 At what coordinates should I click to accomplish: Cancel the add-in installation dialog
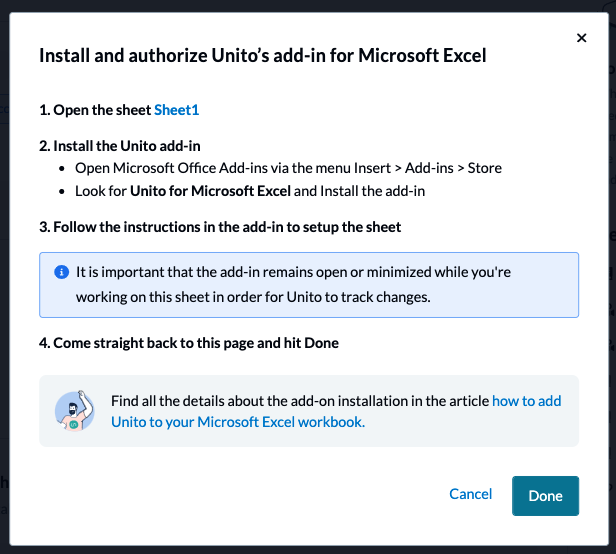(470, 494)
